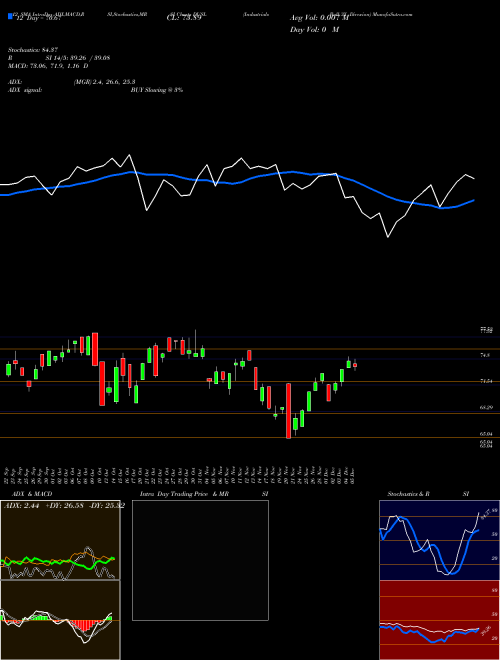Click the last red candle on price chart
Viewport: 500px width, 660px height.
click(x=355, y=365)
